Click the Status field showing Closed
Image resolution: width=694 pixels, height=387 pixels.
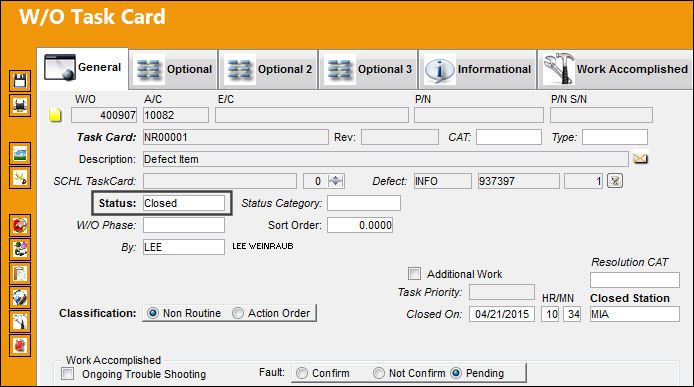pyautogui.click(x=184, y=203)
